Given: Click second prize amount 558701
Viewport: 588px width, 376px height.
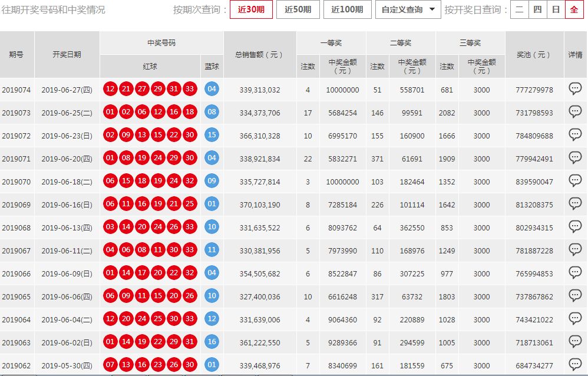Looking at the screenshot, I should (412, 90).
